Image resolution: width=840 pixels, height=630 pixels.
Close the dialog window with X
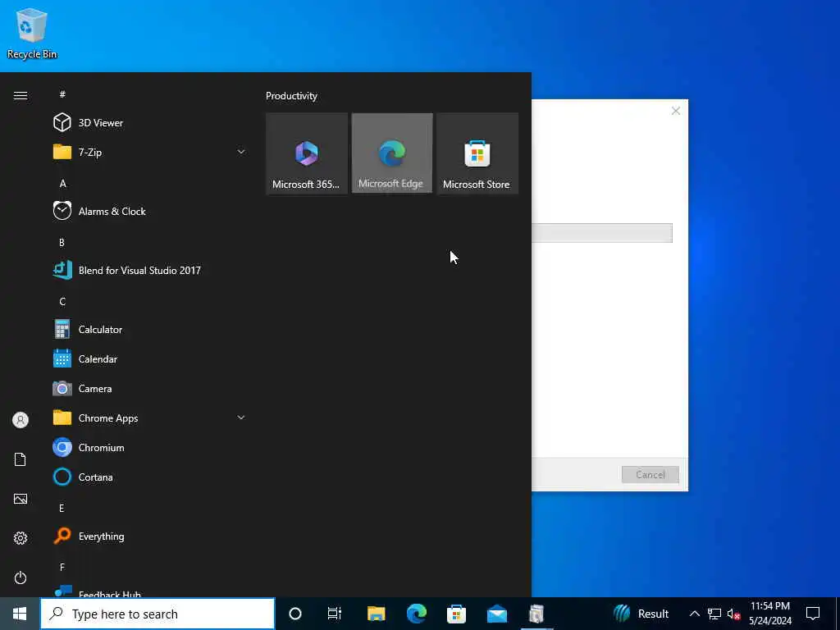click(x=676, y=111)
